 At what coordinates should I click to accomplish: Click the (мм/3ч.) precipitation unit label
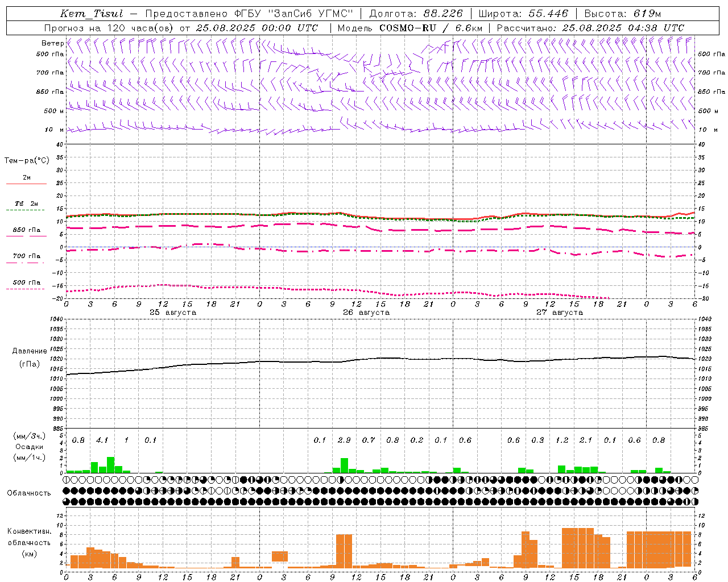click(x=30, y=436)
